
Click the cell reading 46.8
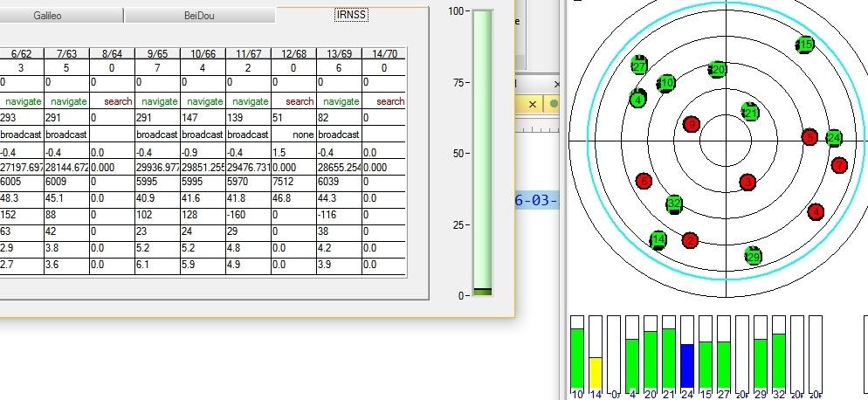(293, 198)
